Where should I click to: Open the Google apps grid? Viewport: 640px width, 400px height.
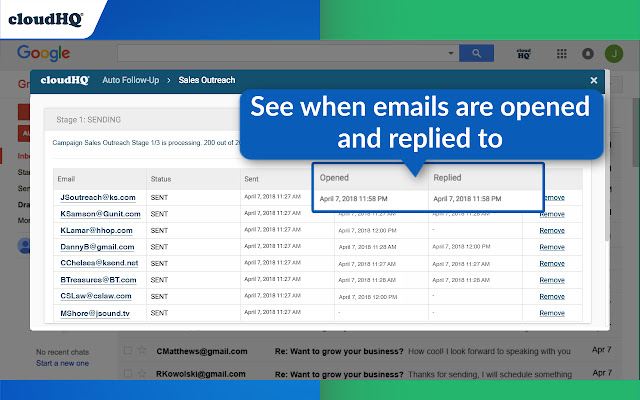click(x=562, y=53)
